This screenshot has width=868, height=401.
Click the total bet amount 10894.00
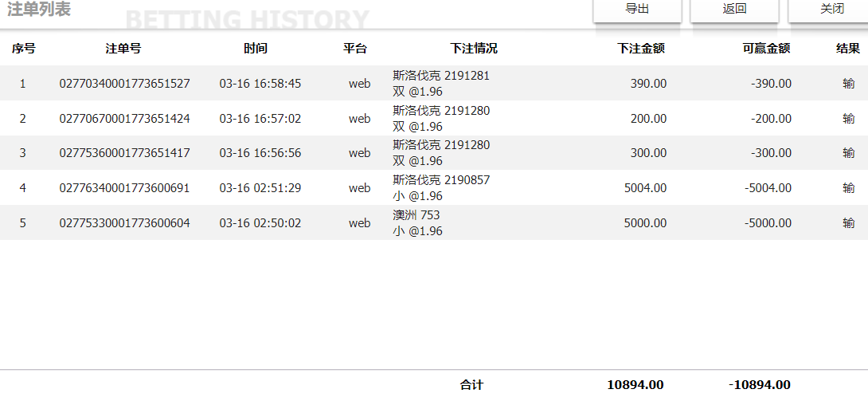(x=635, y=385)
